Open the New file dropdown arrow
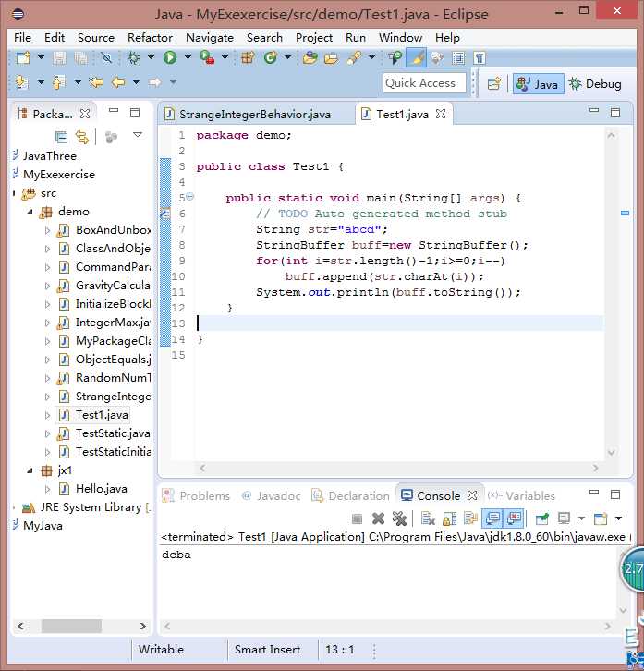 pos(41,57)
